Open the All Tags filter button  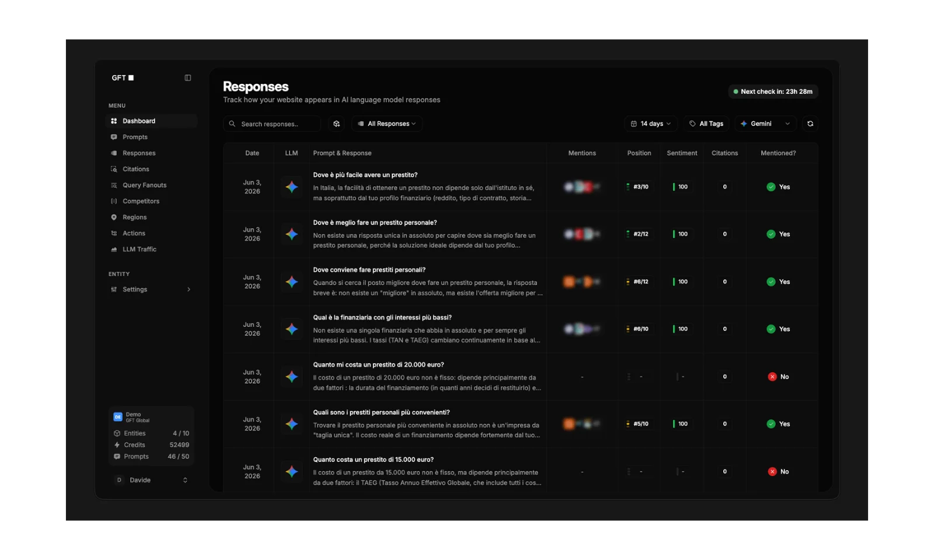(706, 124)
